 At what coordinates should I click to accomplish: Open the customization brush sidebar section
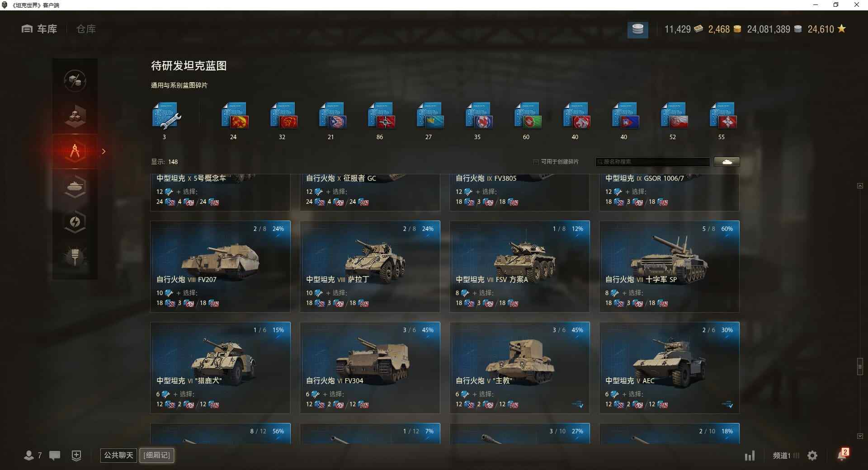click(x=75, y=257)
